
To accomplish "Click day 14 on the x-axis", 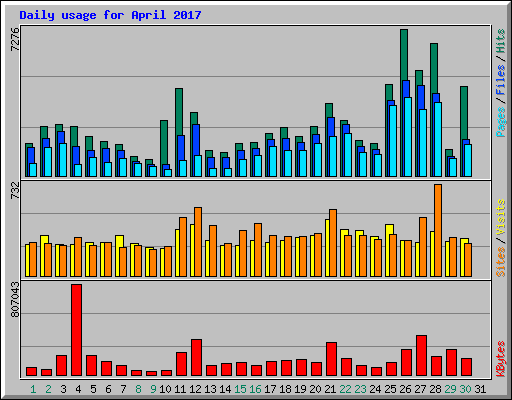I will pos(225,389).
